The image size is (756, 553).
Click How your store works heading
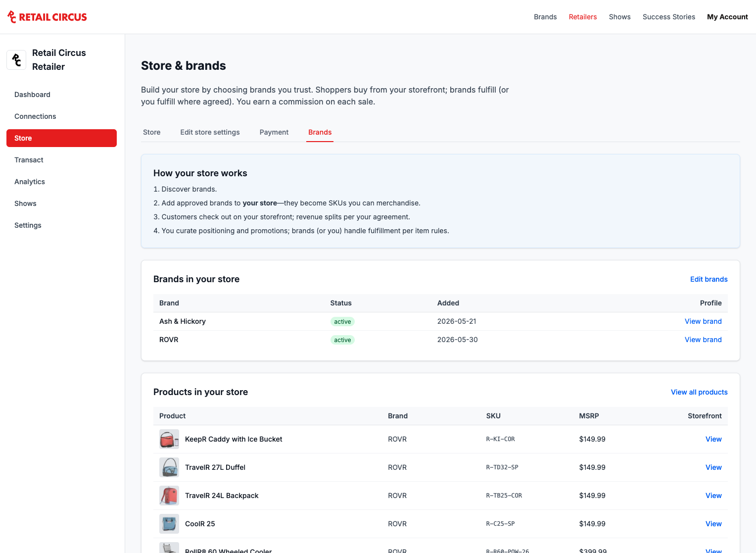point(200,173)
